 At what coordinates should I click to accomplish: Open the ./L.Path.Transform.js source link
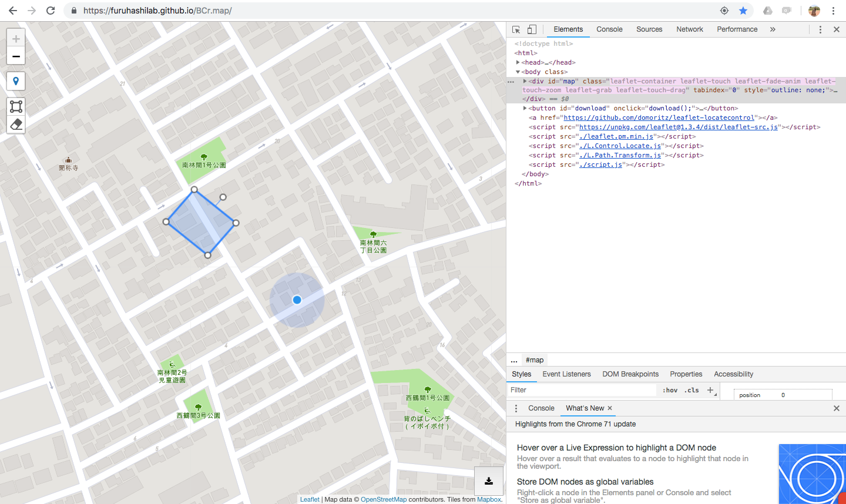pyautogui.click(x=620, y=155)
